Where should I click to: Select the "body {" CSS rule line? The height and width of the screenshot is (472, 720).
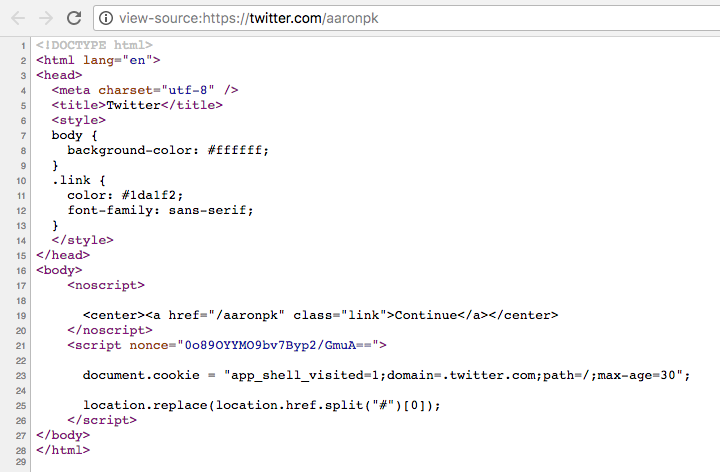74,135
